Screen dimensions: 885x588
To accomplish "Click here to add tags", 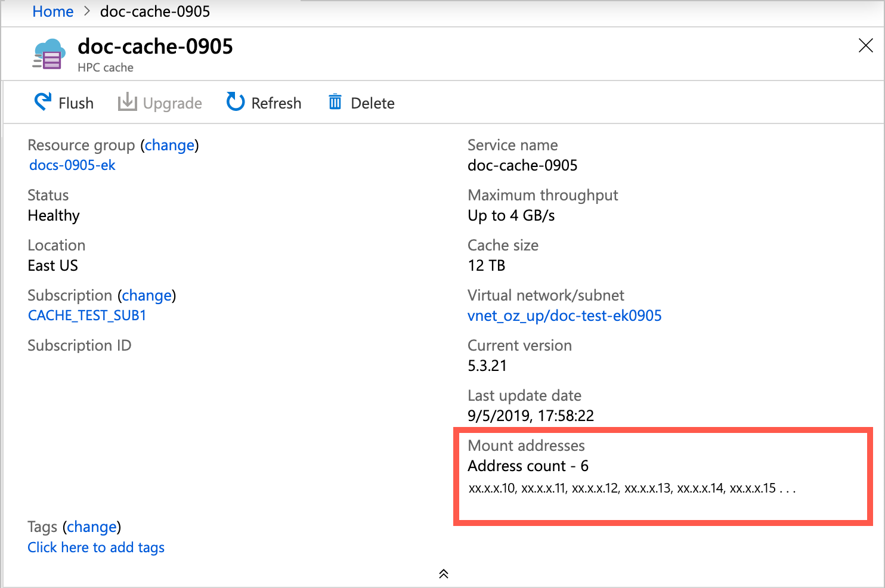I will (96, 547).
